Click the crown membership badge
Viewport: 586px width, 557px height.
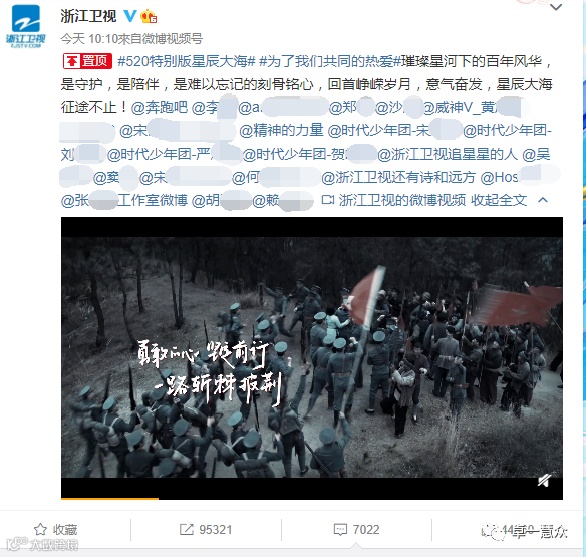coord(148,16)
